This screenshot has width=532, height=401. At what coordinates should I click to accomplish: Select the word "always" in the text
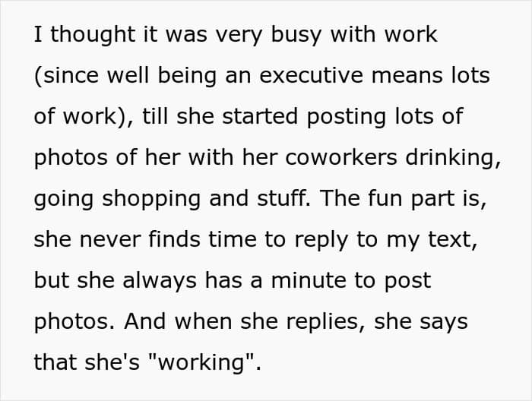(160, 281)
